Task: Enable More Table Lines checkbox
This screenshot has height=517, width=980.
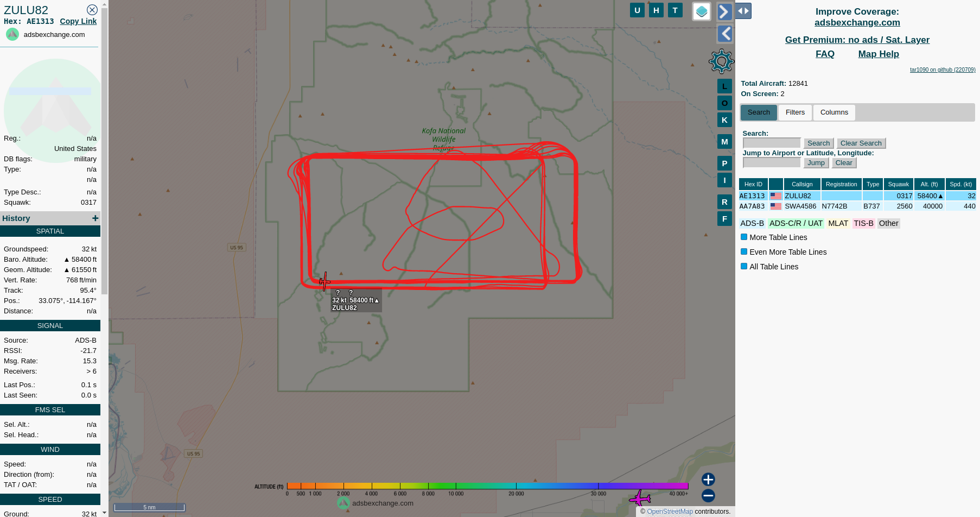Action: 744,237
